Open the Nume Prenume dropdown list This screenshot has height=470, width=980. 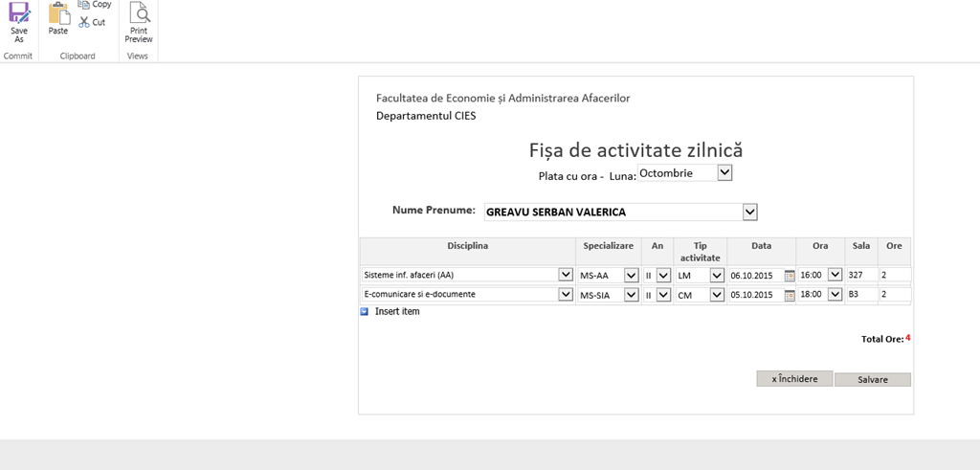(x=749, y=212)
